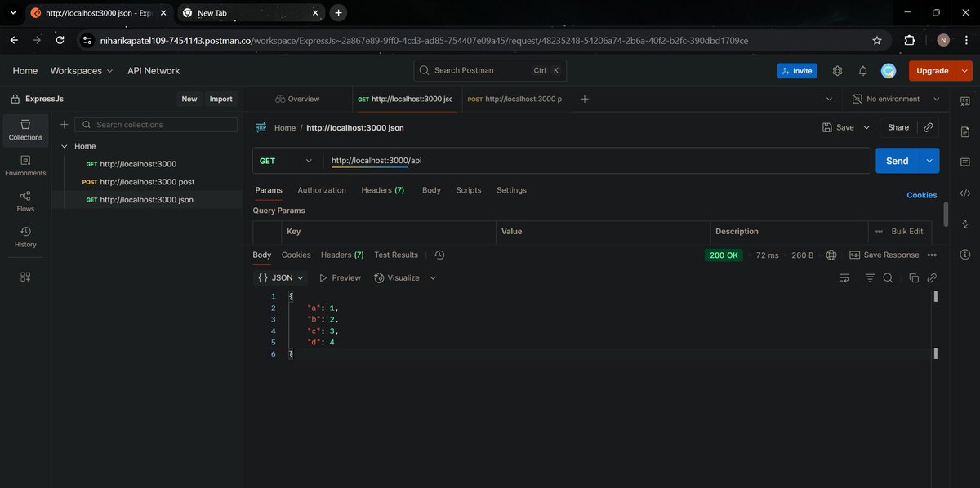The height and width of the screenshot is (488, 980).
Task: Open a new request tab with plus
Action: click(584, 99)
